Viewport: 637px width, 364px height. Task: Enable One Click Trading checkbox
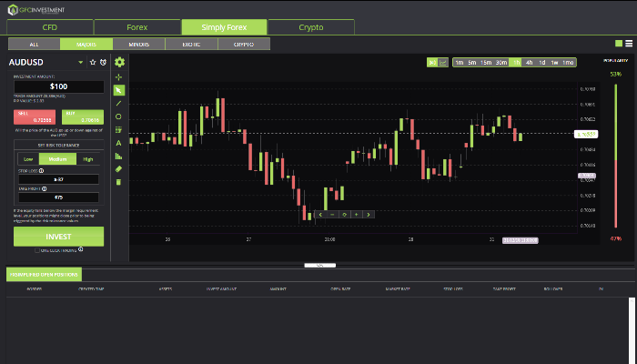point(37,250)
